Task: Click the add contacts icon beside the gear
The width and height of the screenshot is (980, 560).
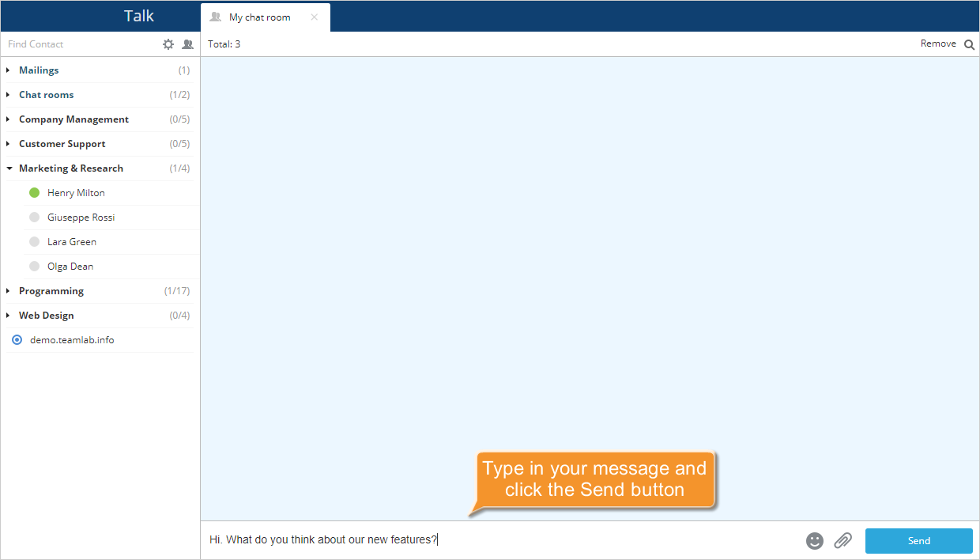Action: click(188, 44)
